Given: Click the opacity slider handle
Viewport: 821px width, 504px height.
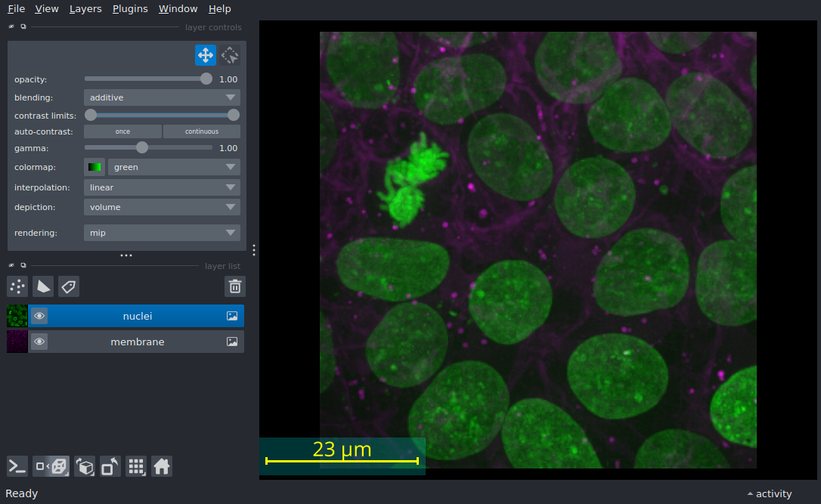Looking at the screenshot, I should (x=206, y=79).
